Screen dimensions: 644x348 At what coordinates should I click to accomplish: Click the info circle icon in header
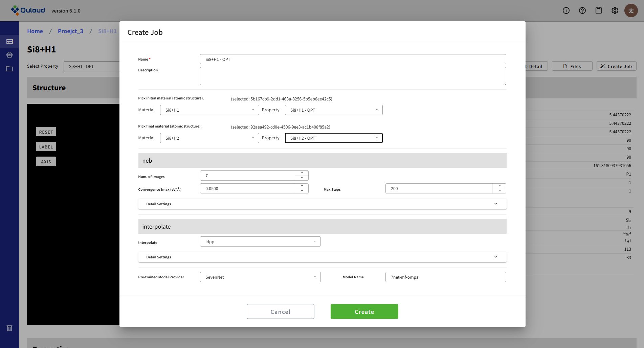tap(566, 10)
